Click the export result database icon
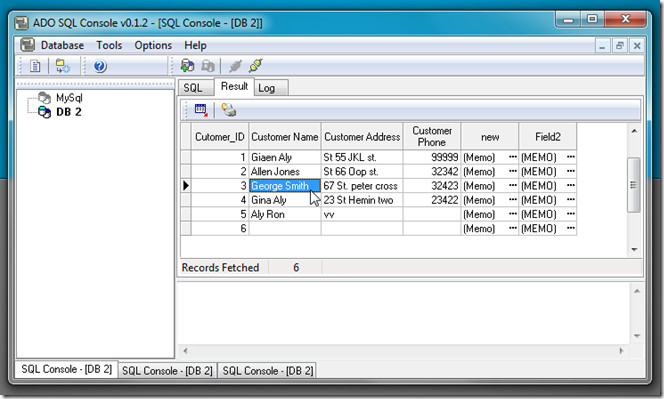This screenshot has height=399, width=664. (229, 110)
